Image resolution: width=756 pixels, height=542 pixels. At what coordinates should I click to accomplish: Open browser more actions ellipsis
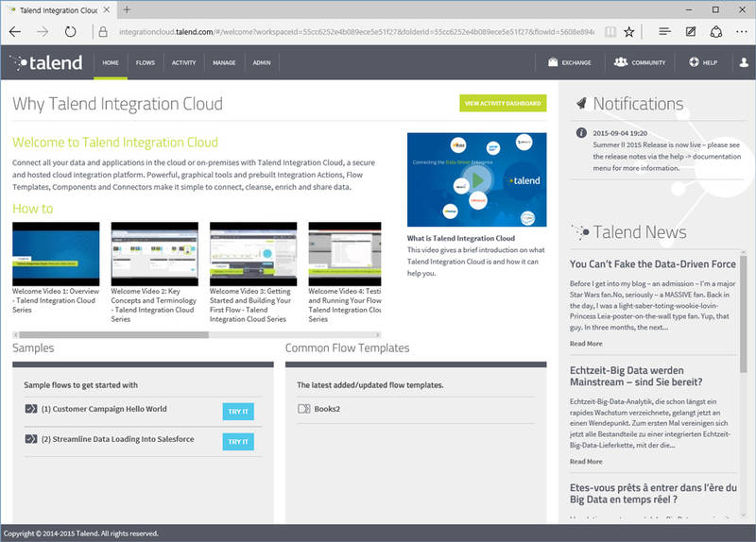coord(742,32)
